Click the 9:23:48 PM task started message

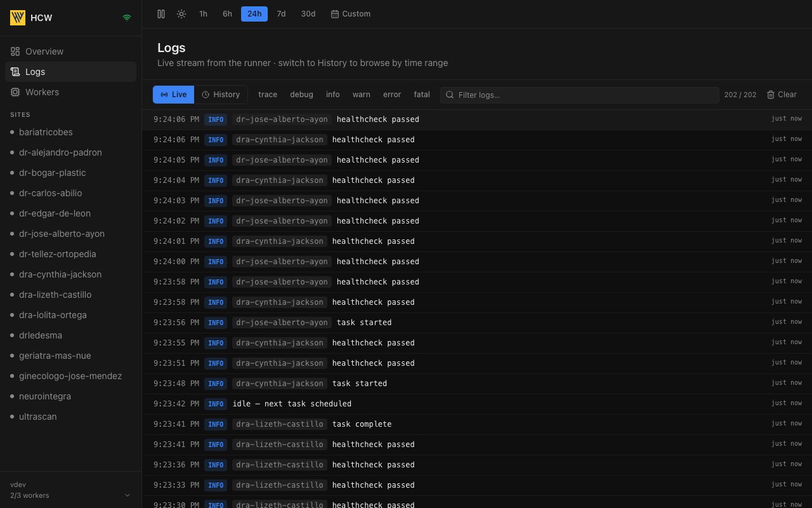pyautogui.click(x=360, y=384)
